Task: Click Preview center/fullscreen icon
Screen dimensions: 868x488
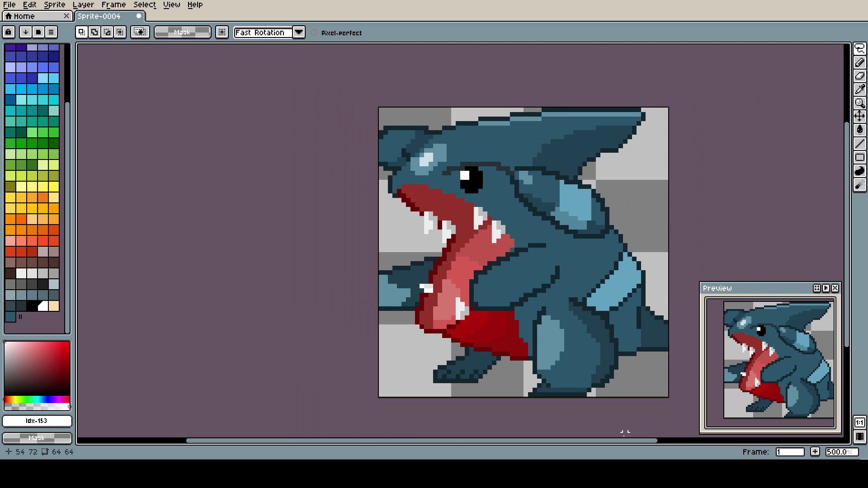Action: 816,288
